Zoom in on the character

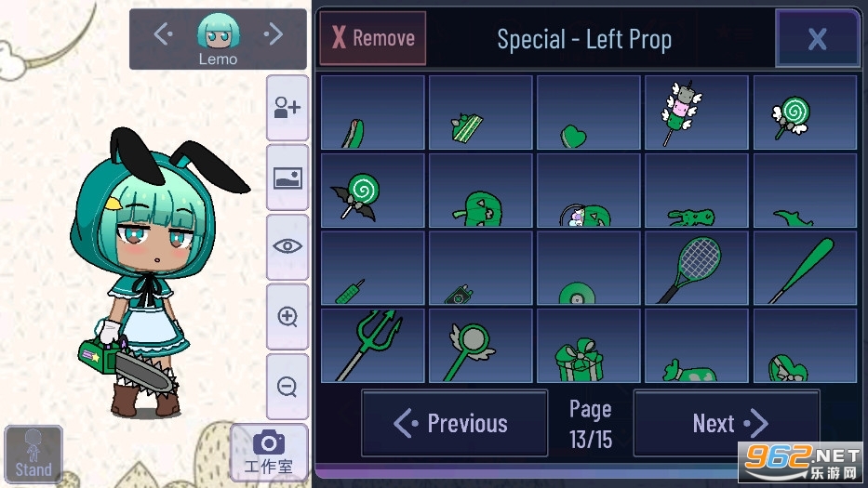(287, 316)
